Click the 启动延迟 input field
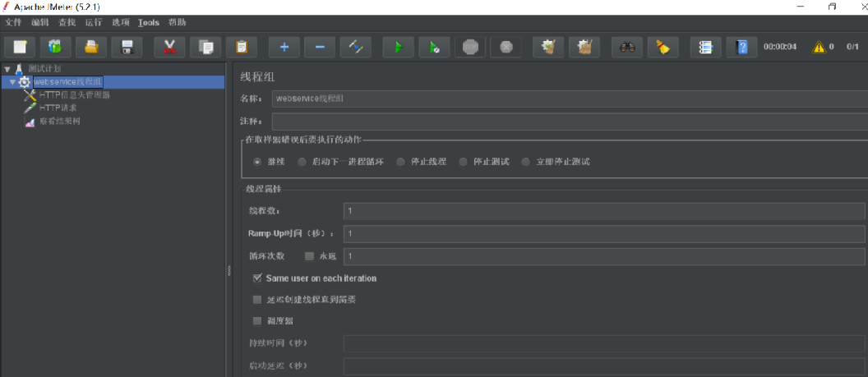Viewport: 868px width, 377px height. tap(604, 366)
